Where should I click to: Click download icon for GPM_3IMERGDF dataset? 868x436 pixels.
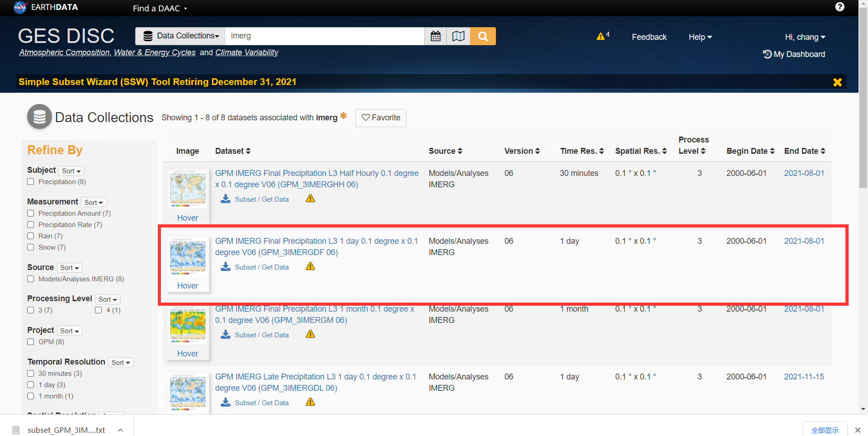tap(226, 267)
